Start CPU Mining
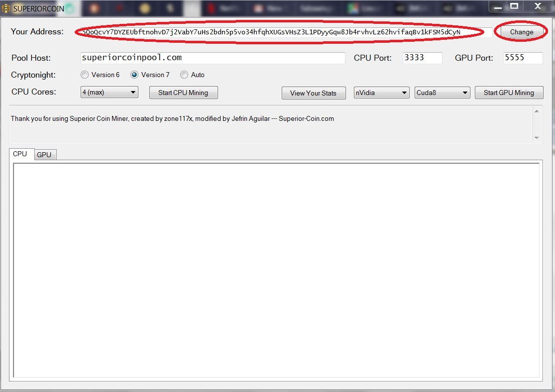 point(183,93)
